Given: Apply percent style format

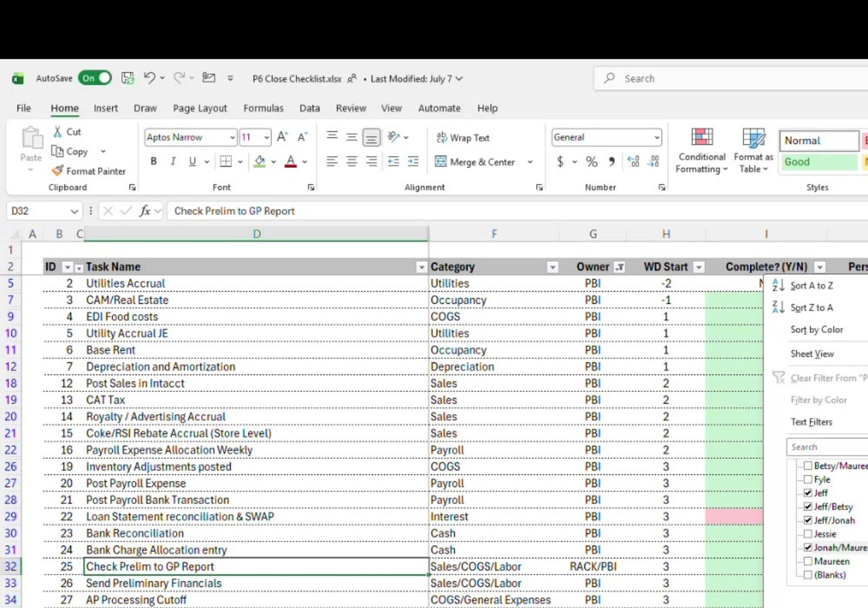Looking at the screenshot, I should click(x=591, y=162).
